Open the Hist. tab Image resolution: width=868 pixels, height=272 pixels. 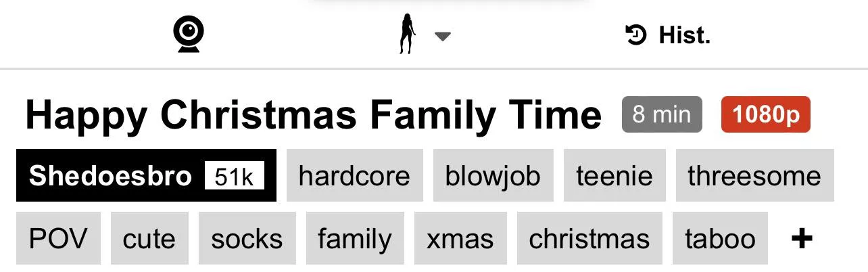coord(684,35)
